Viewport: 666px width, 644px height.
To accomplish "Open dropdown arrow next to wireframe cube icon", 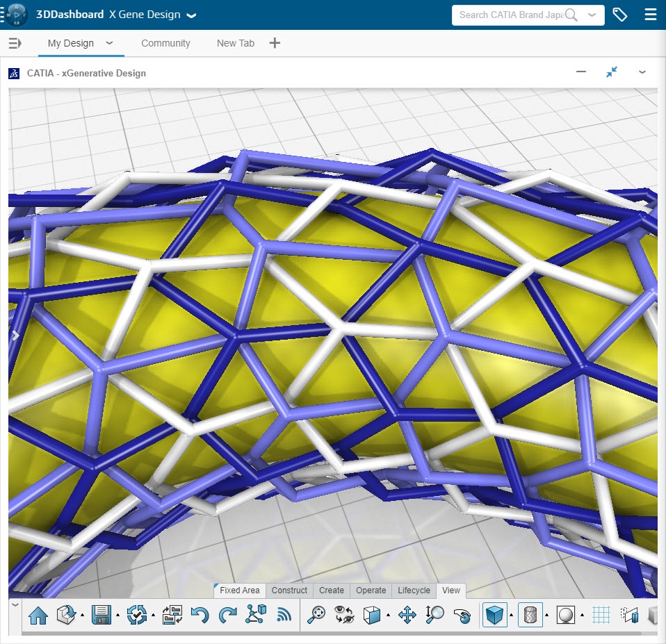I will click(x=388, y=615).
